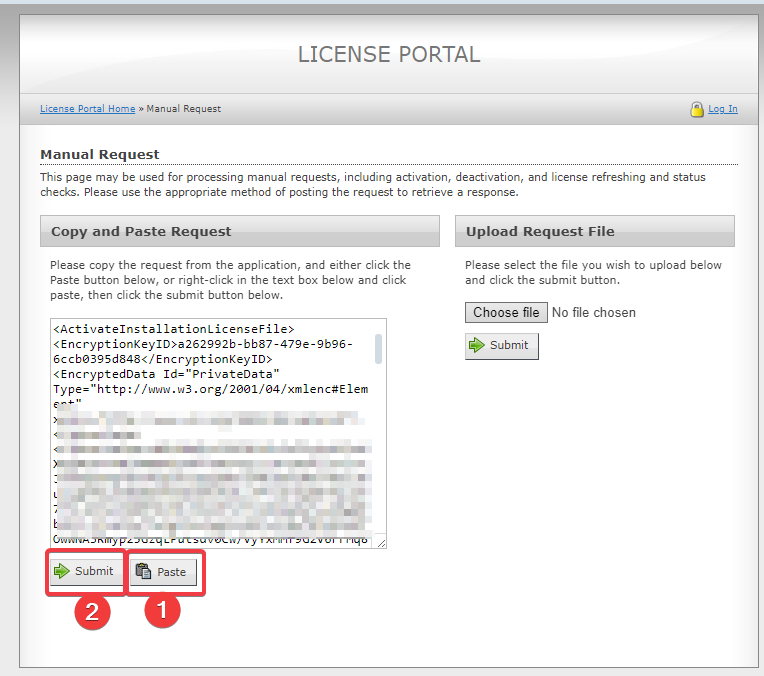Click the ActivateInstallationLicenseFile line in the text box
764x676 pixels.
click(173, 328)
